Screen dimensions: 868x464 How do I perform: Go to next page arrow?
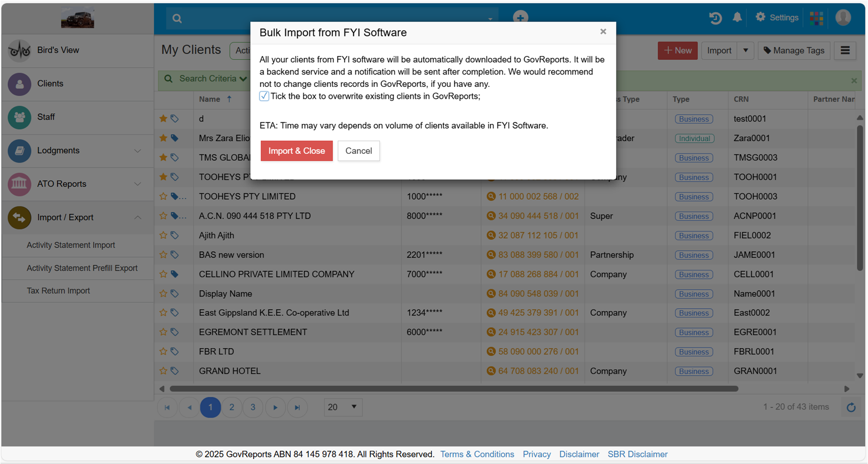click(x=275, y=408)
